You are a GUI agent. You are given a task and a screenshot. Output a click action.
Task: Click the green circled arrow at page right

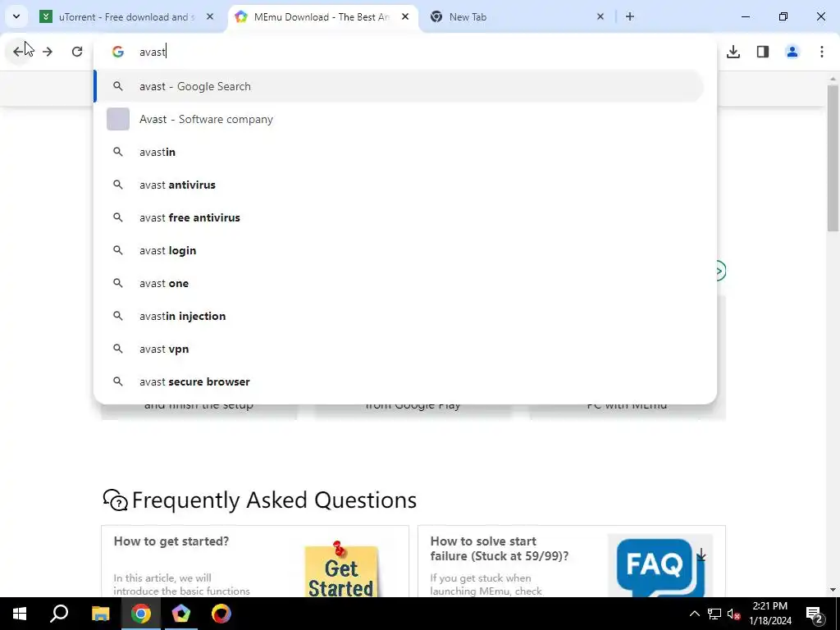720,271
